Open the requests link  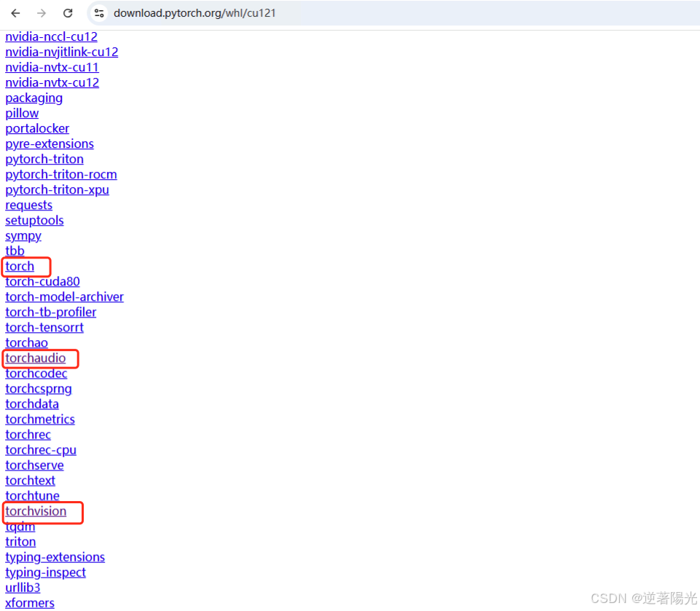tap(28, 205)
